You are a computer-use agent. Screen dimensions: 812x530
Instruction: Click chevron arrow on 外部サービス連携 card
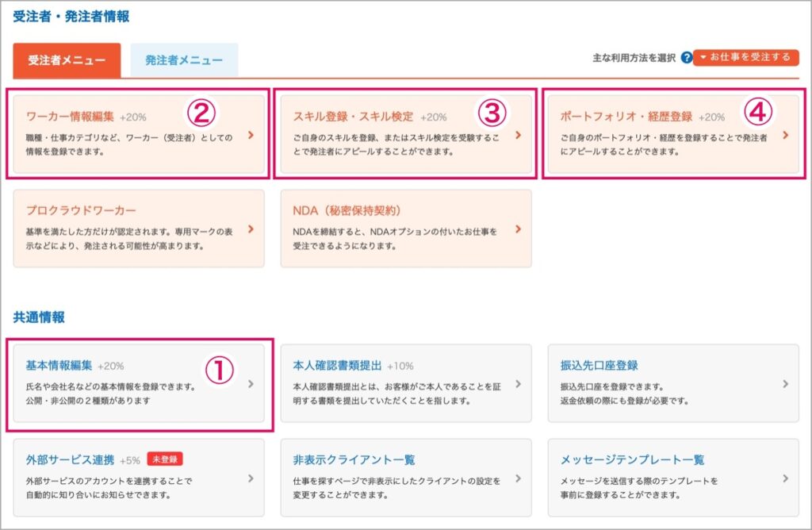251,478
